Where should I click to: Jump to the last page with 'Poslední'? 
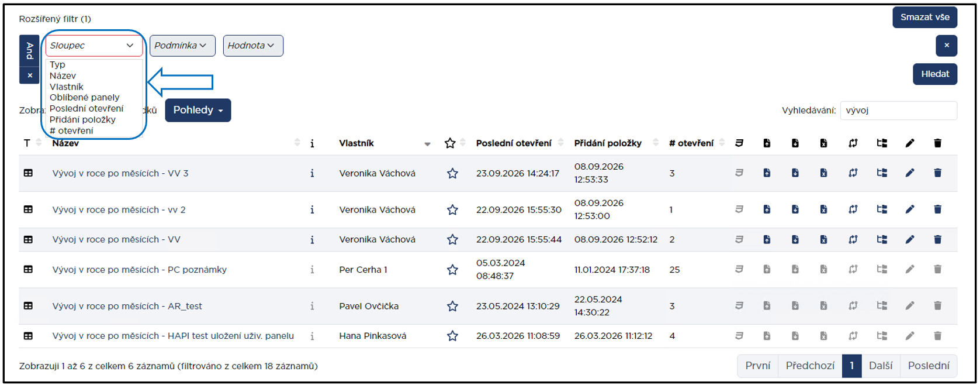click(929, 366)
